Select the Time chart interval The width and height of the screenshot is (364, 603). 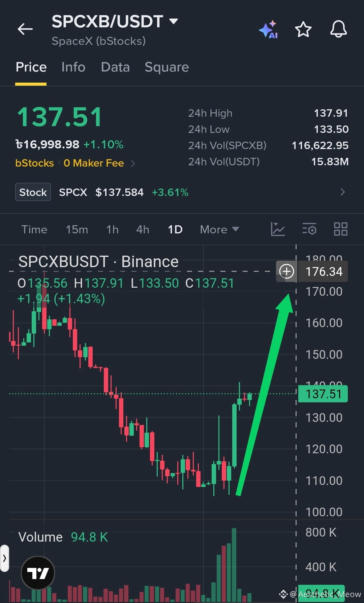[x=34, y=229]
